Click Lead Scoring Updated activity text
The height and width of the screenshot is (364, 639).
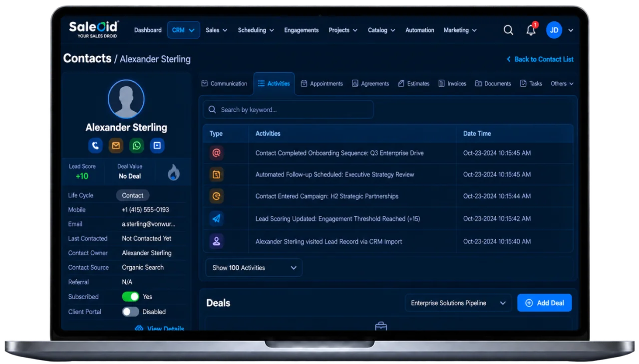click(x=338, y=218)
